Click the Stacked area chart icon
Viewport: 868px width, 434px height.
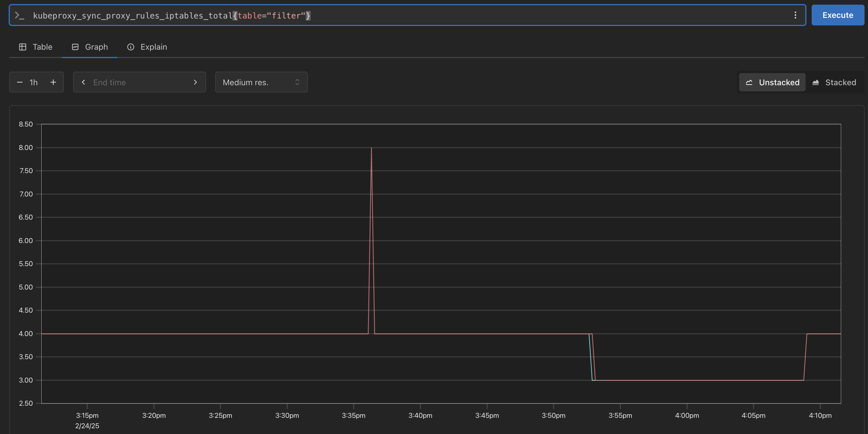click(x=815, y=82)
